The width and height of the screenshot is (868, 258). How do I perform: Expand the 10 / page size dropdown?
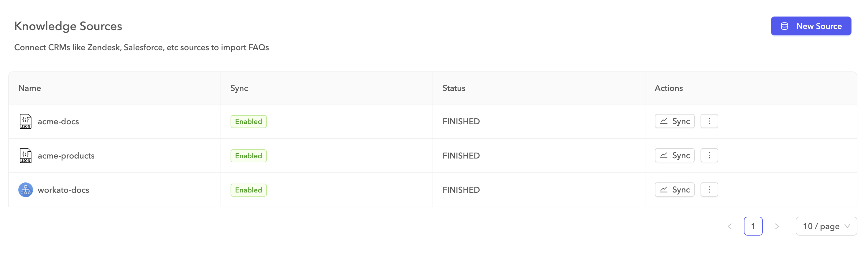[x=826, y=226]
